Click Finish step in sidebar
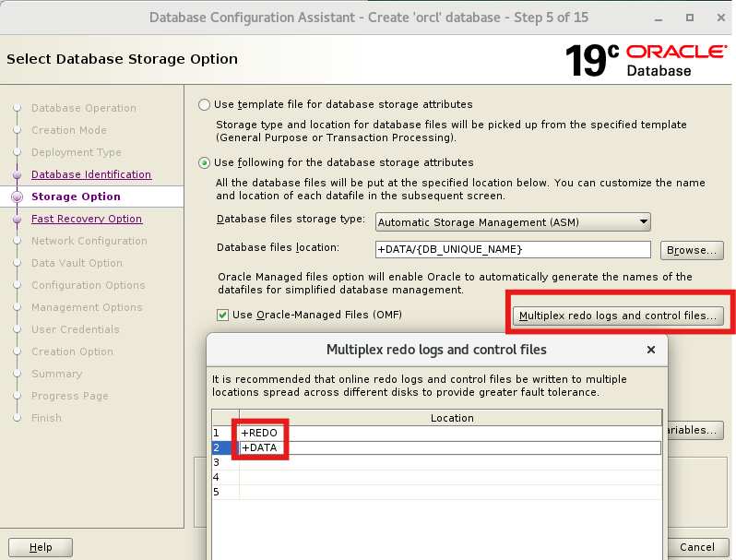This screenshot has width=736, height=560. click(x=46, y=418)
